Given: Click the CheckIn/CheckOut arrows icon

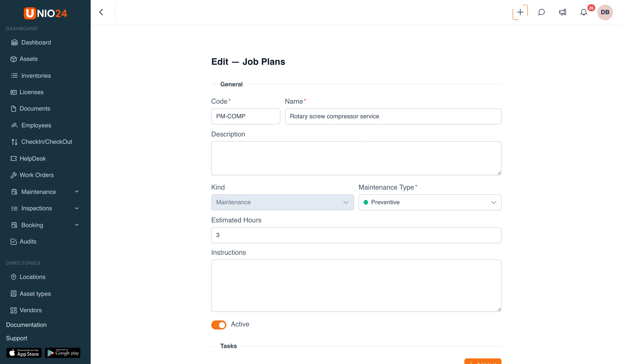Looking at the screenshot, I should point(14,142).
